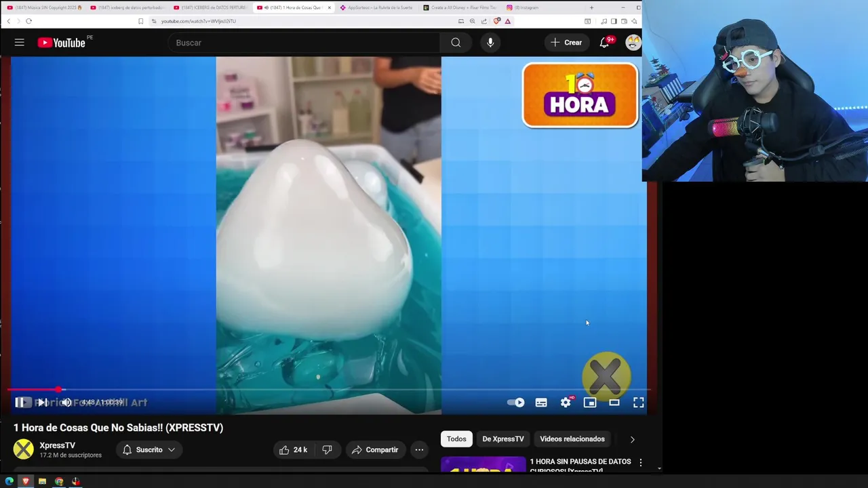Click the Buscar search field
The height and width of the screenshot is (488, 868).
point(305,43)
